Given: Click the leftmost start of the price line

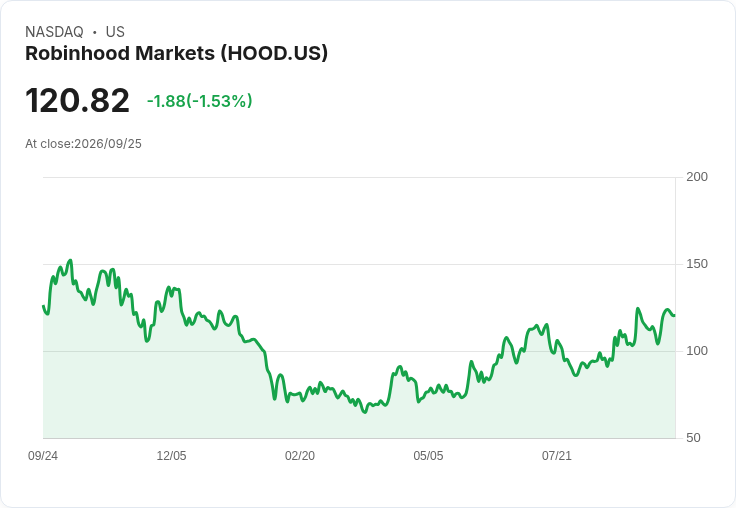Looking at the screenshot, I should click(44, 306).
